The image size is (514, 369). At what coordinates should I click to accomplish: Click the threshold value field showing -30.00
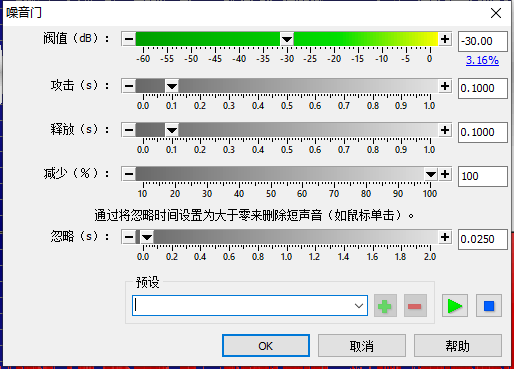483,41
